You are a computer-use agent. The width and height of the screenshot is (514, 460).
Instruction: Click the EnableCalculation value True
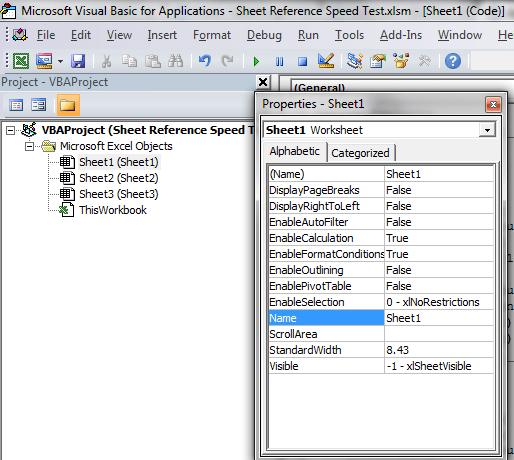tap(439, 238)
